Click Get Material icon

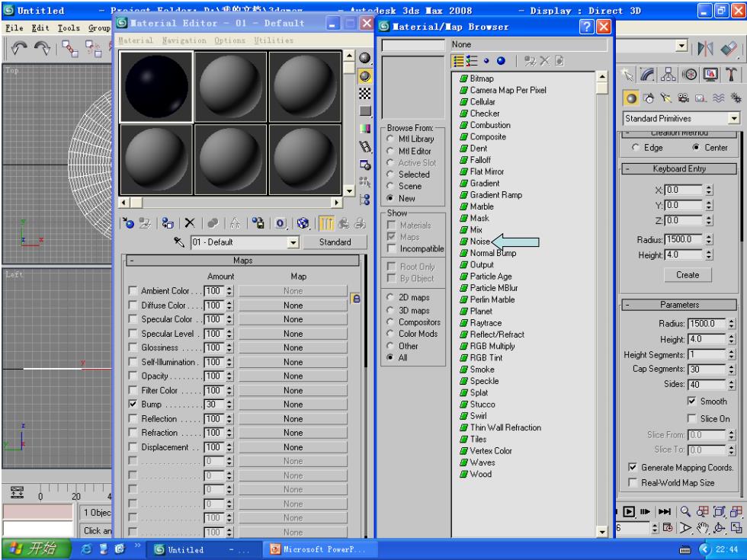tap(128, 222)
